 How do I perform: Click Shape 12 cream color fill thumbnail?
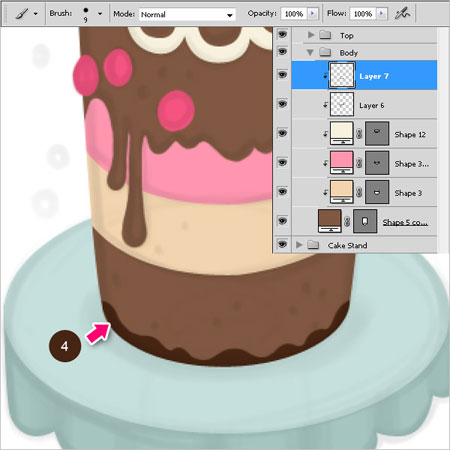342,133
